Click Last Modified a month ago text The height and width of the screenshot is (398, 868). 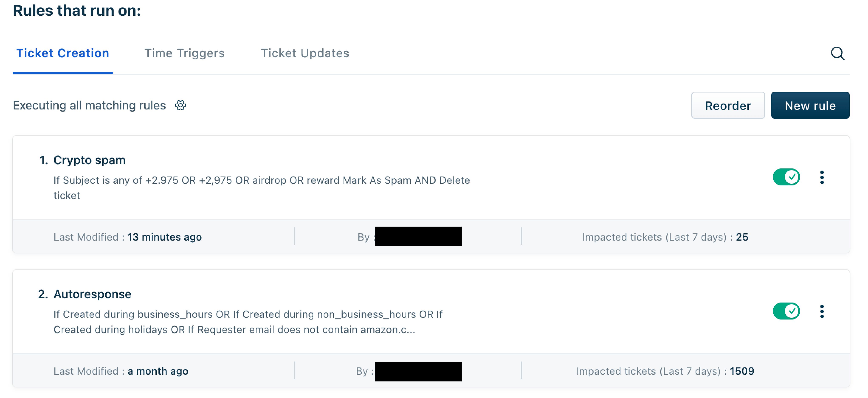point(121,371)
